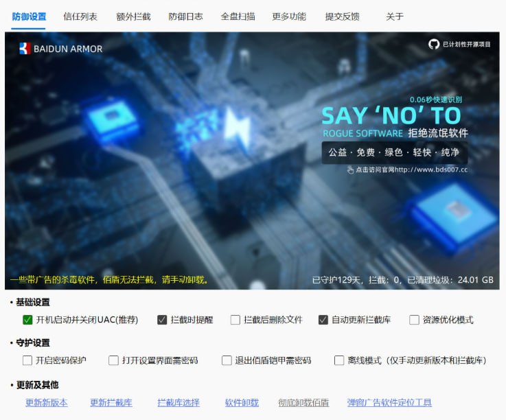This screenshot has height=420, width=506.
Task: Enable 拦截后删除文件 option
Action: 235,320
